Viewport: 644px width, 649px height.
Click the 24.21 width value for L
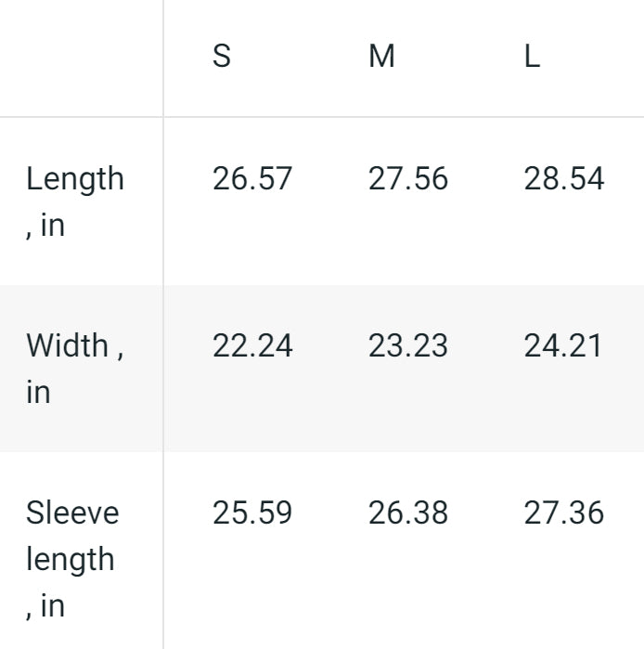click(x=564, y=345)
